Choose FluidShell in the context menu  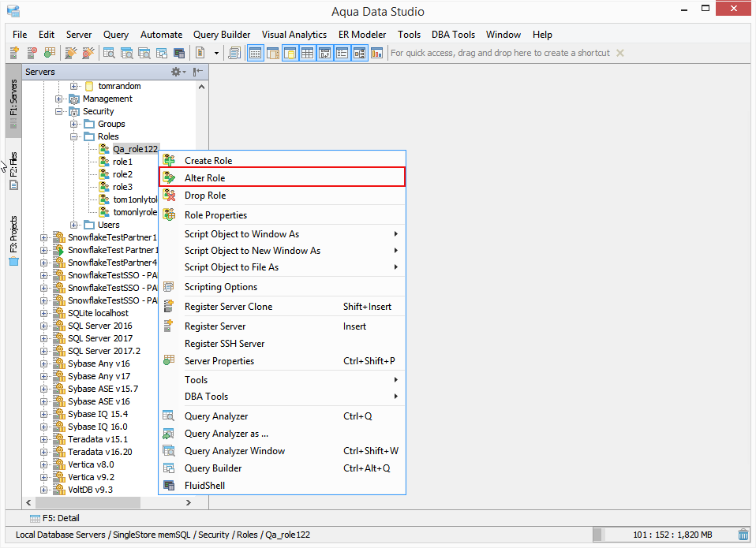pos(282,486)
